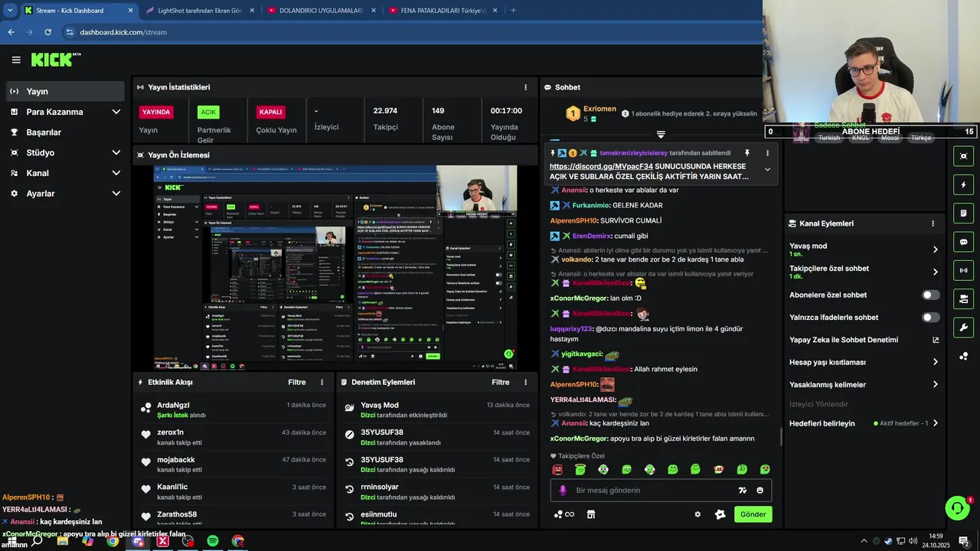Open Chrome from the Windows taskbar
Image resolution: width=980 pixels, height=551 pixels.
pos(113,541)
